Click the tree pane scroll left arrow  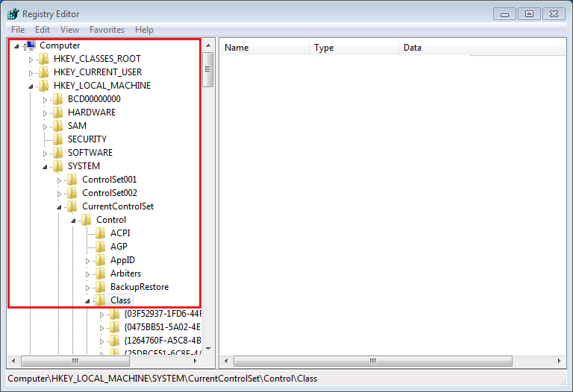(13, 361)
